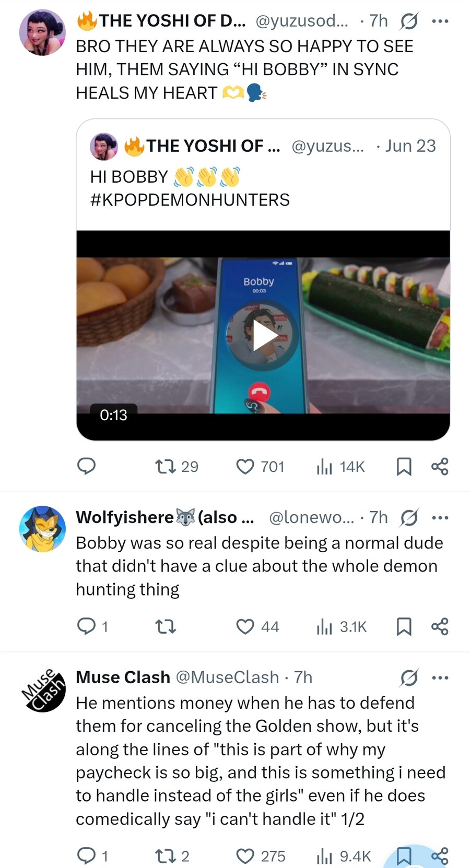The width and height of the screenshot is (470, 868).
Task: Open Grok icon next to Wolfyishere's timestamp
Action: click(409, 518)
